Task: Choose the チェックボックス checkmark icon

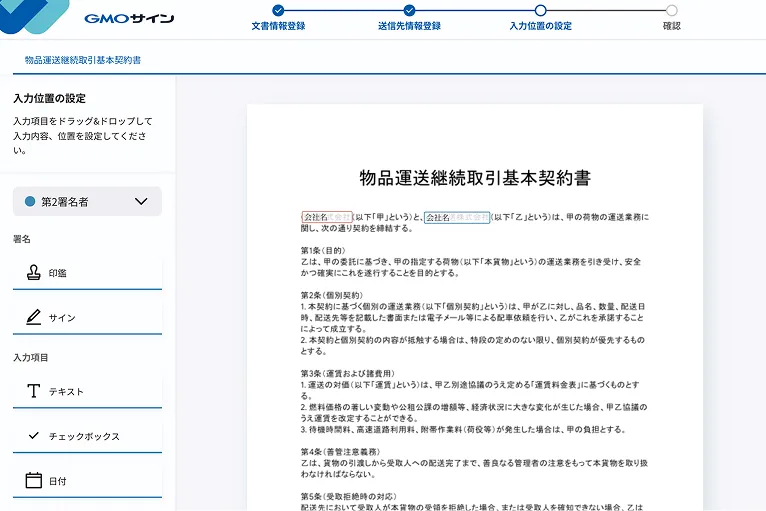Action: point(34,435)
